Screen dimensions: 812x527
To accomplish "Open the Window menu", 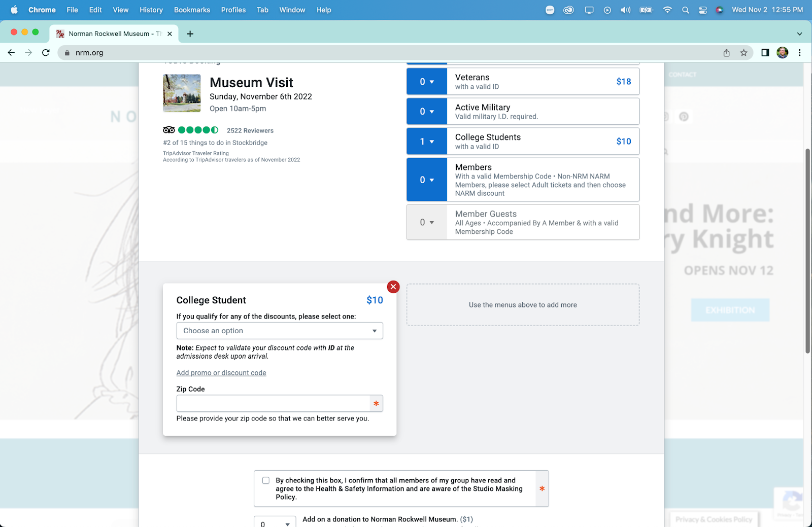I will click(x=292, y=10).
